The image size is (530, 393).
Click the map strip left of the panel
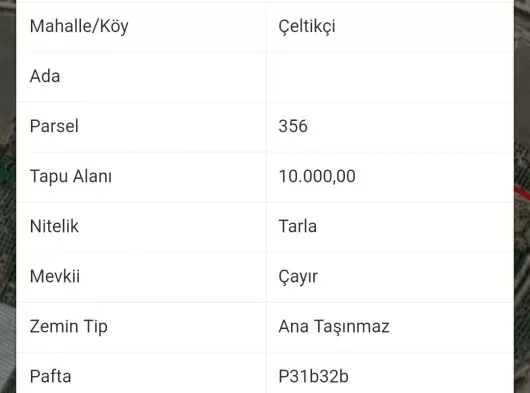point(8,196)
